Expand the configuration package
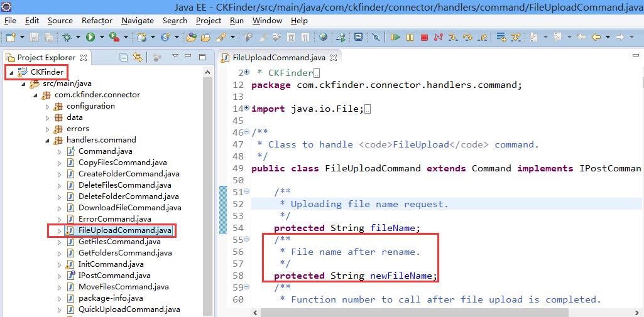 pyautogui.click(x=47, y=107)
